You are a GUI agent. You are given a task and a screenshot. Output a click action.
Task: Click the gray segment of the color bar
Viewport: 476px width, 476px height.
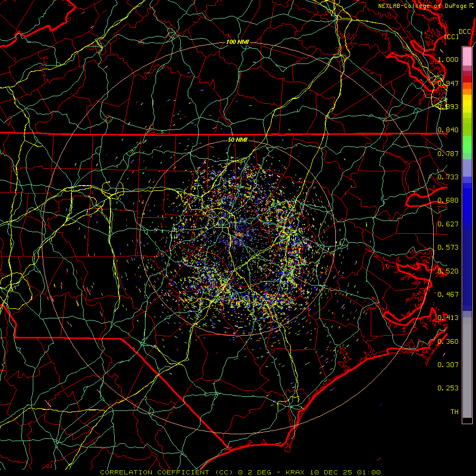pos(467,368)
